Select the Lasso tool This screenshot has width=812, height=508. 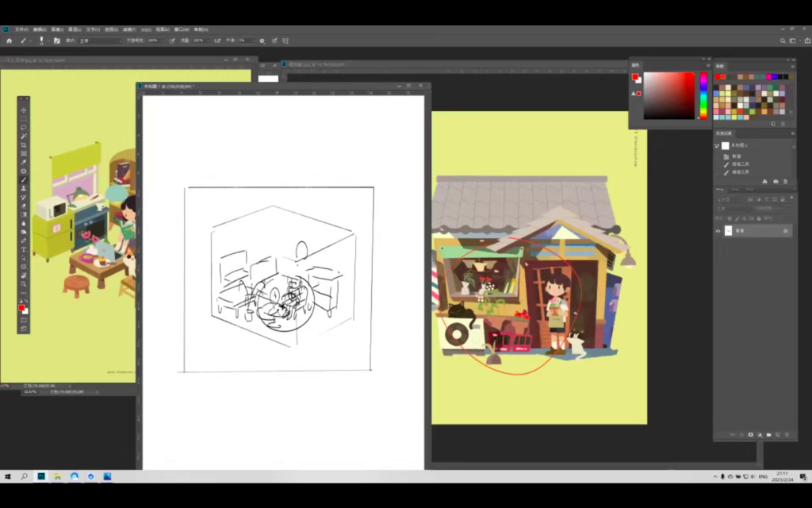(24, 127)
